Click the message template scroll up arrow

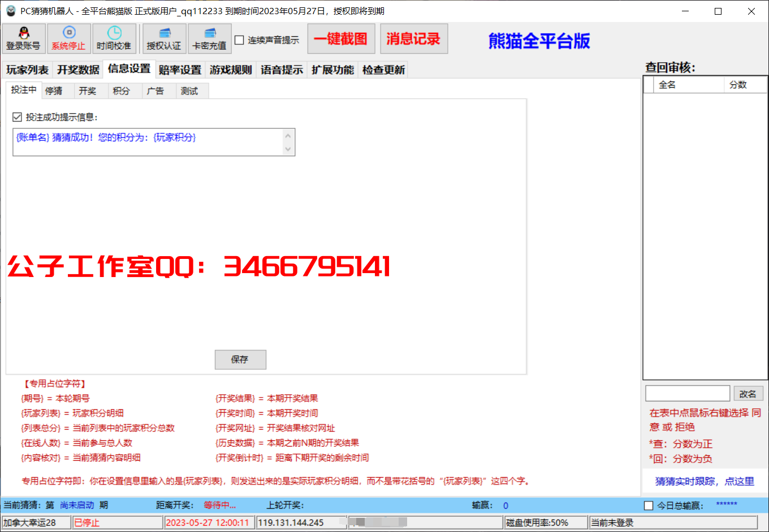(288, 136)
